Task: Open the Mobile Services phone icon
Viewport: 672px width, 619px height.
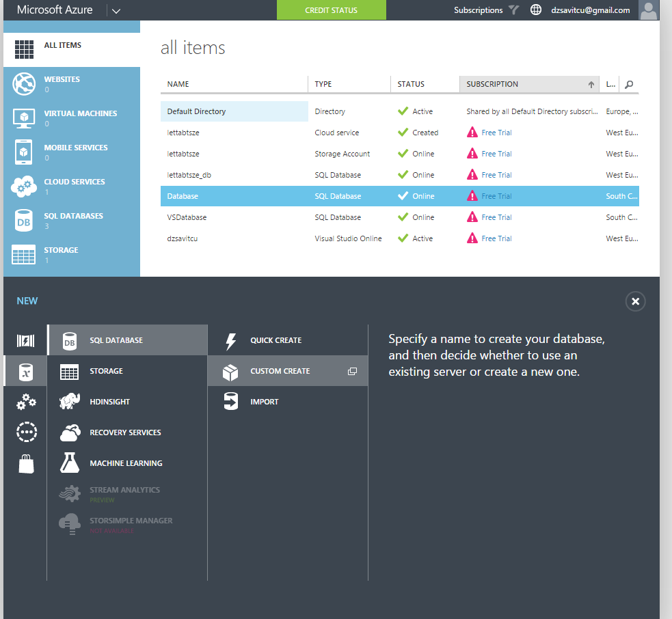Action: coord(23,152)
